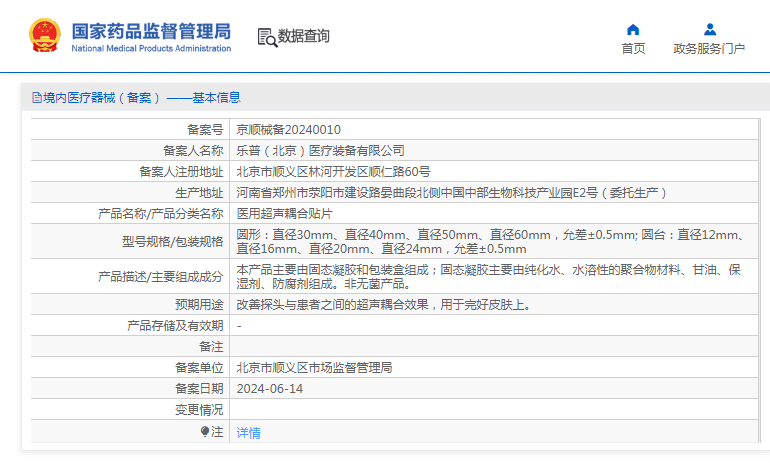Select 北京市顺义区市场监督管理局 filing unit
770x463 pixels.
(314, 368)
